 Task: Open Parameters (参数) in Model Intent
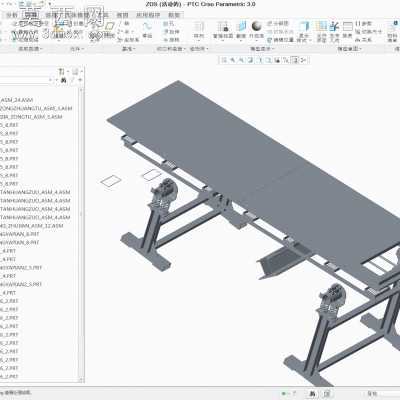point(364,24)
